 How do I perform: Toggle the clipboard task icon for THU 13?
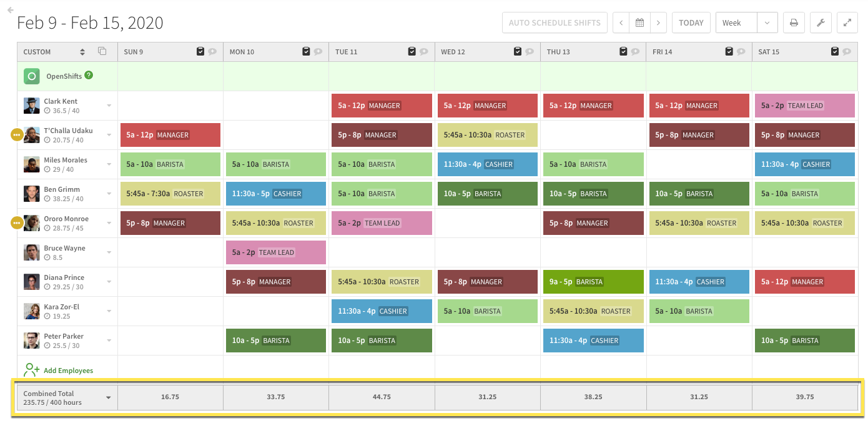point(623,52)
